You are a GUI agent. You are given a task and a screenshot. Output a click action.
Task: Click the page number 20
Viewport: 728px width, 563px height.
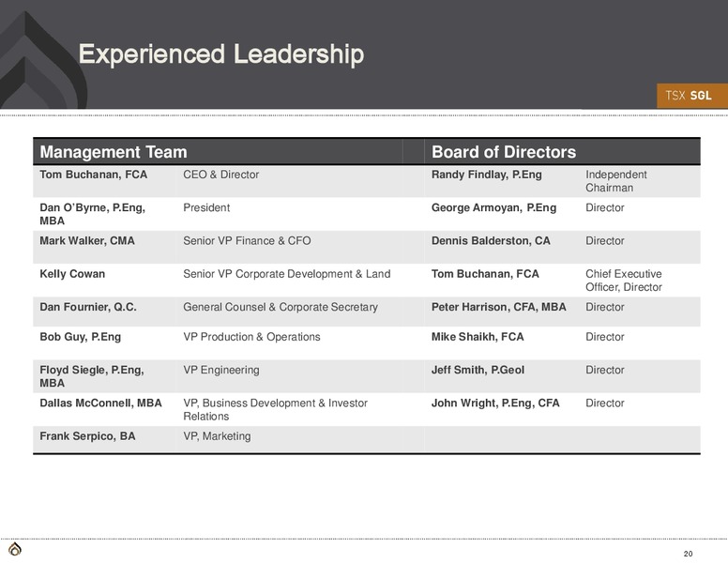point(688,554)
